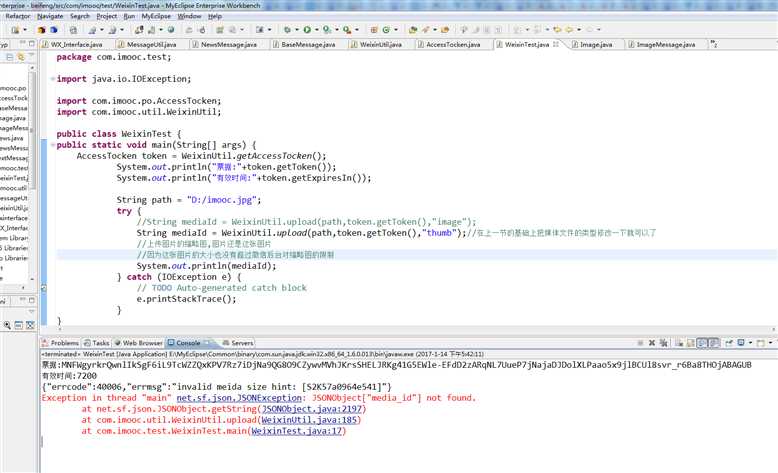
Task: Click the New file toolbar icon
Action: pos(15,30)
